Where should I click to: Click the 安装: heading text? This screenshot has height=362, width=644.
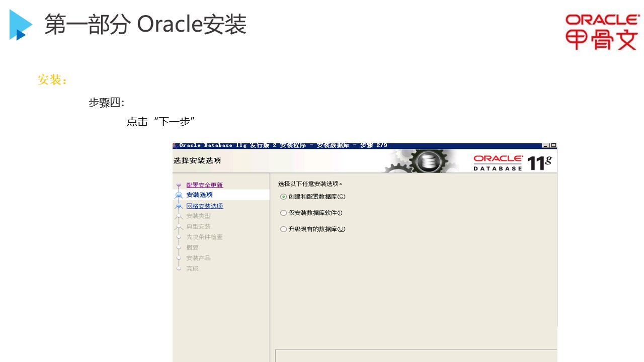tap(52, 80)
